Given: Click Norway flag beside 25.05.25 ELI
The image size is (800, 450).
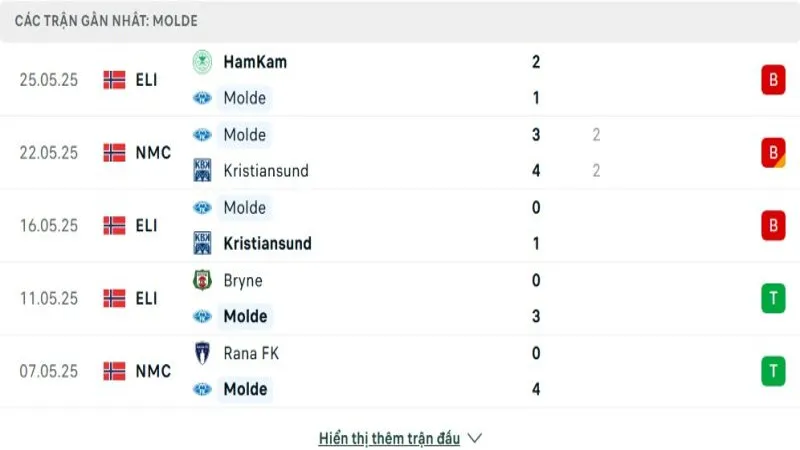Looking at the screenshot, I should (x=114, y=80).
